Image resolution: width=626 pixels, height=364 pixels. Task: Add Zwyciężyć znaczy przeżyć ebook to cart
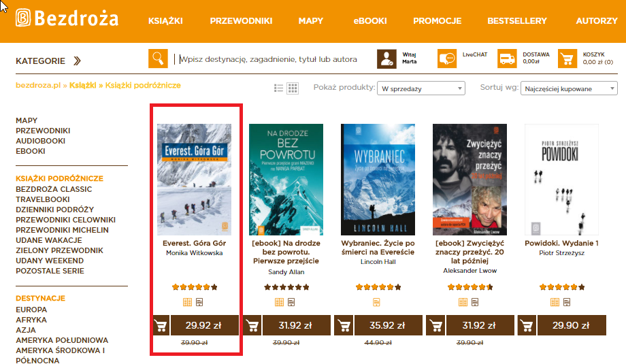tap(436, 325)
